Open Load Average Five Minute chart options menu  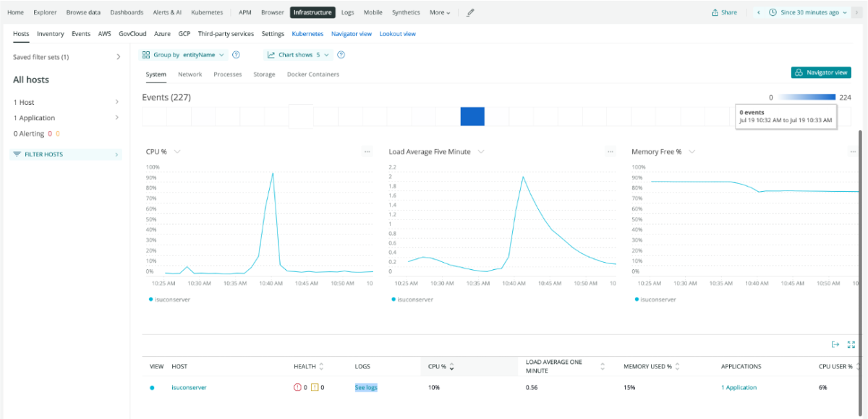coord(610,152)
